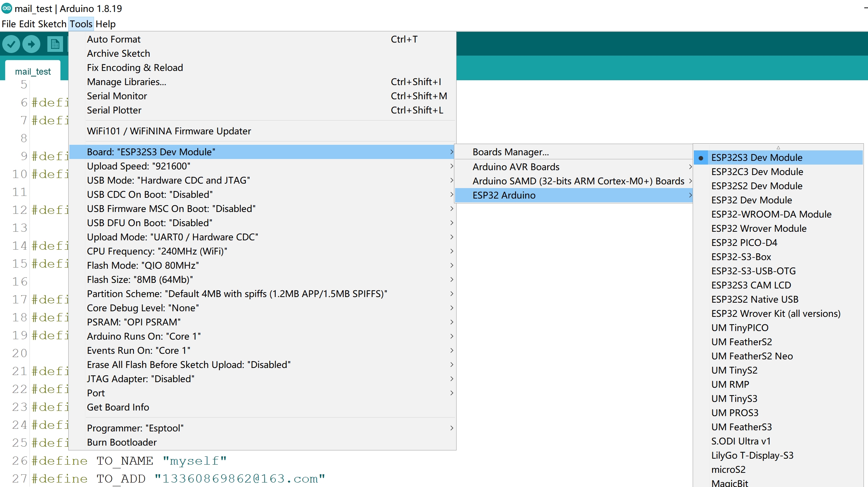Expand USB Mode "Hardware CDC and JTAG" submenu
This screenshot has width=868, height=487.
pos(263,180)
